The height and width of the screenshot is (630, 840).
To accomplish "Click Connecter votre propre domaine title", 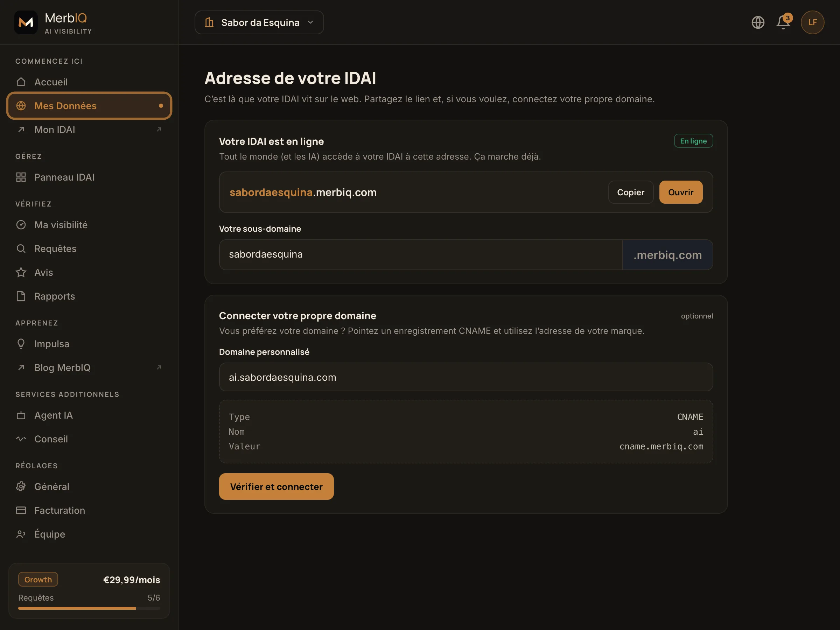I will (x=298, y=316).
